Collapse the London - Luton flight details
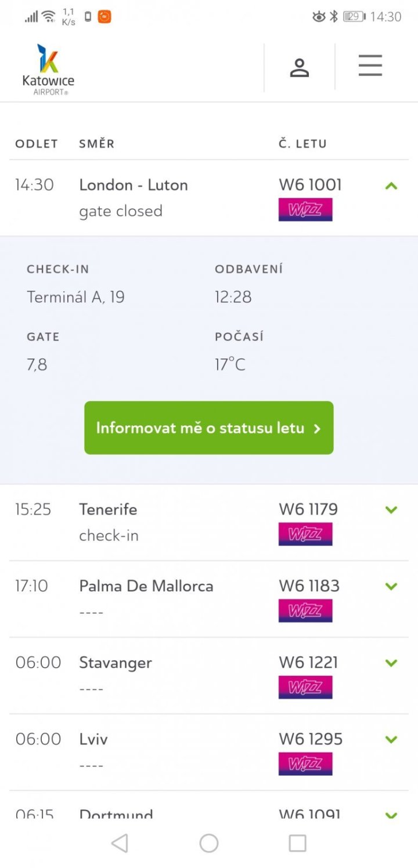Screen dimensions: 418x868 [x=391, y=186]
